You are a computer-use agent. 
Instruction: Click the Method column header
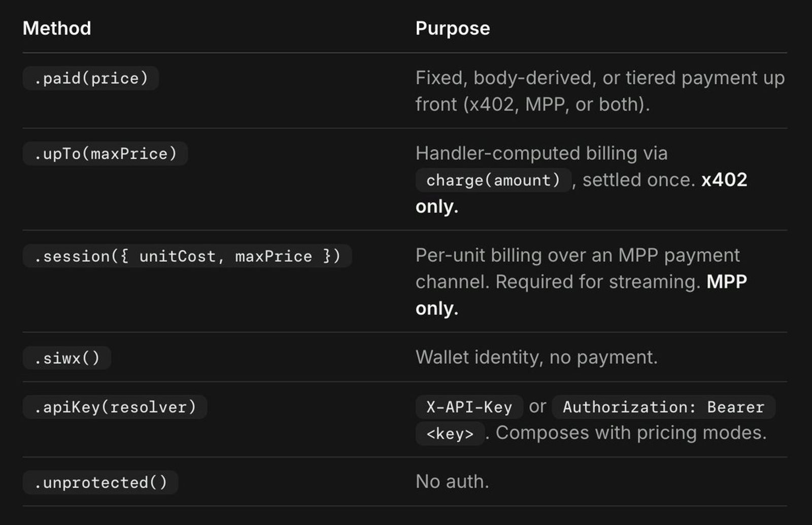[x=57, y=28]
